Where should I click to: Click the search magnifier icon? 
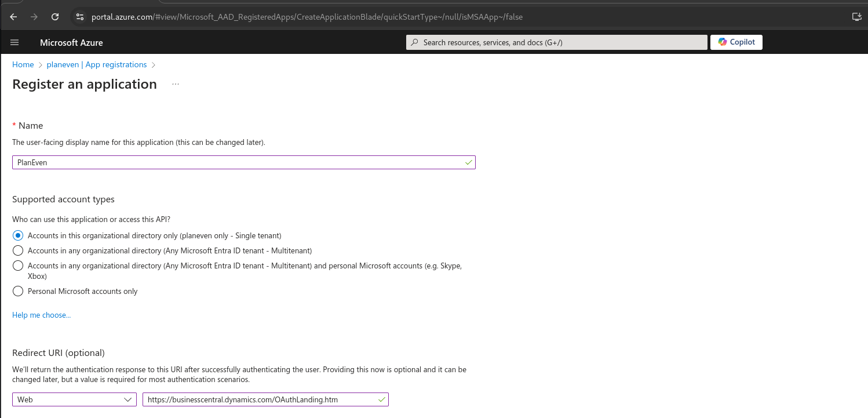pos(415,42)
